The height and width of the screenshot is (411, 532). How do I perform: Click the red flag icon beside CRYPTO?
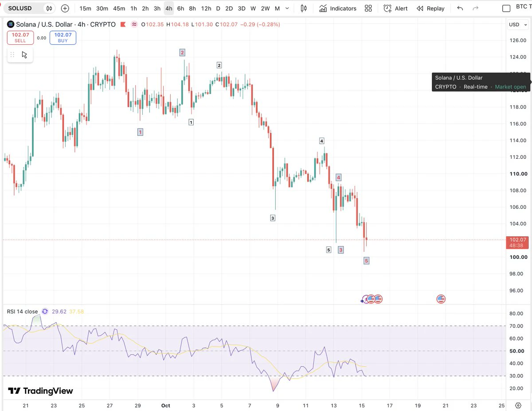(x=123, y=24)
